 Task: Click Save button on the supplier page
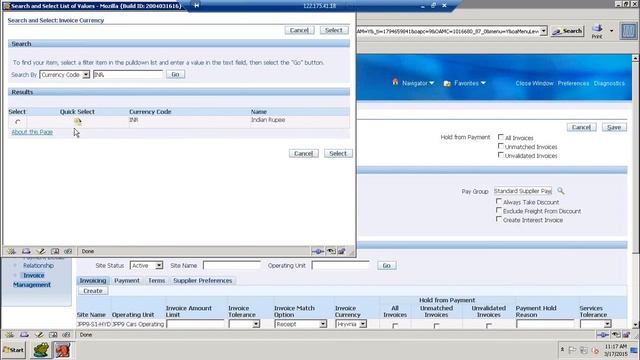pos(613,127)
